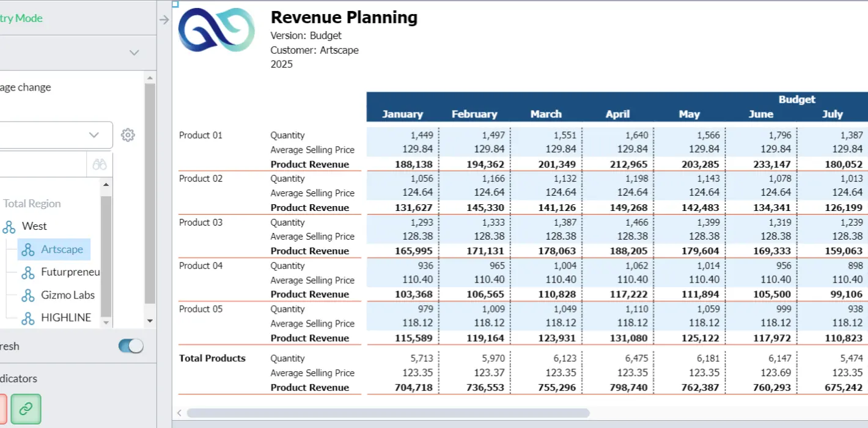
Task: Click Total Products April quantity 6,475
Action: (x=637, y=358)
